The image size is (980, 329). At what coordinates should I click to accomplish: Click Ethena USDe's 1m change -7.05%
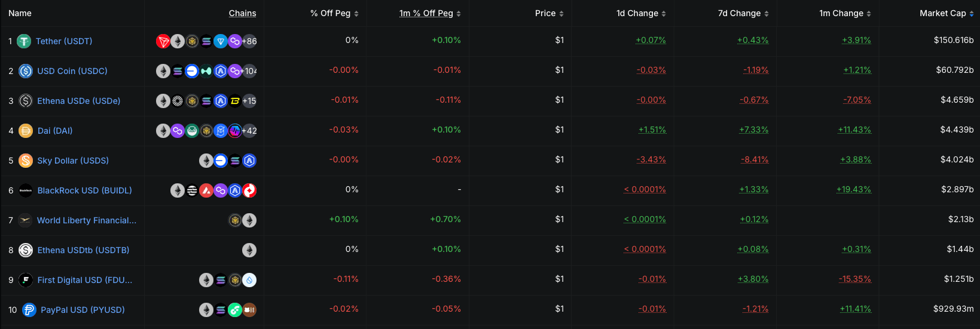857,100
